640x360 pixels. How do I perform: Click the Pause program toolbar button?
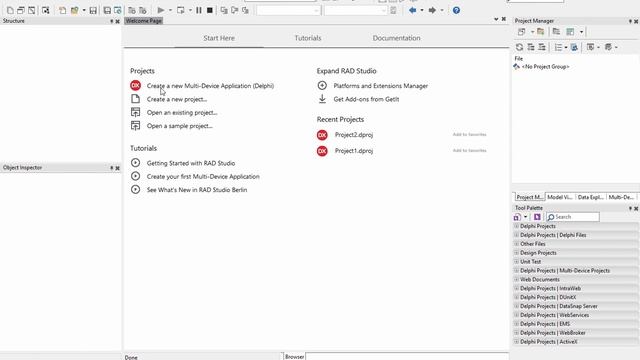[x=199, y=10]
